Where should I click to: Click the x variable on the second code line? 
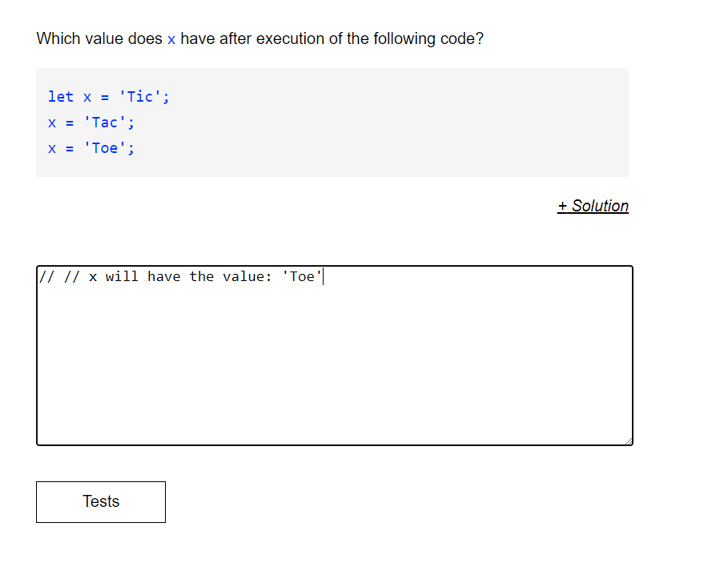point(50,122)
